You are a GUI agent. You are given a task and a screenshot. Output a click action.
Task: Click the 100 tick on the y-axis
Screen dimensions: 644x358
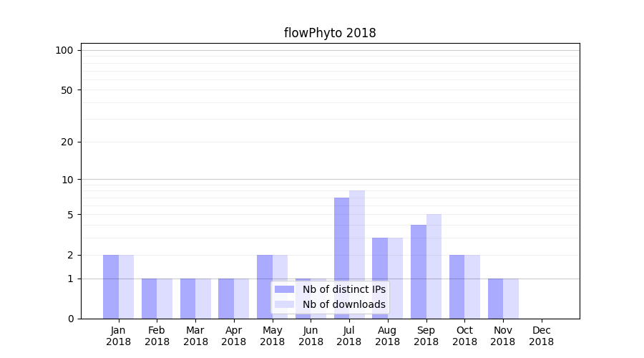(x=64, y=50)
